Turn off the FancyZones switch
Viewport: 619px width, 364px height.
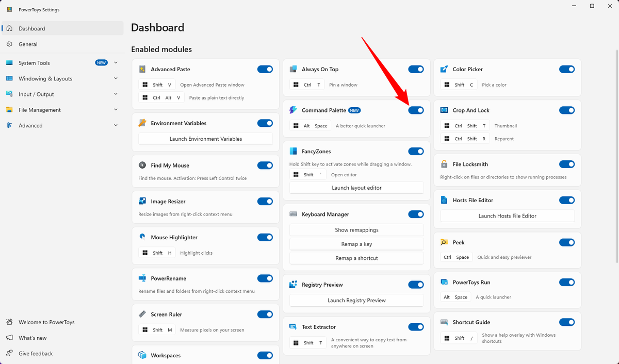(416, 152)
